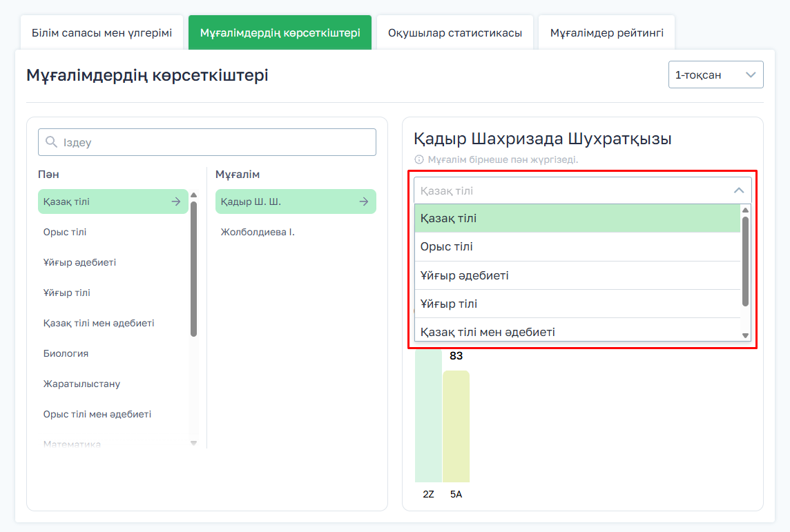Click the info icon near Мұғалім бірнеше пән

tap(419, 159)
